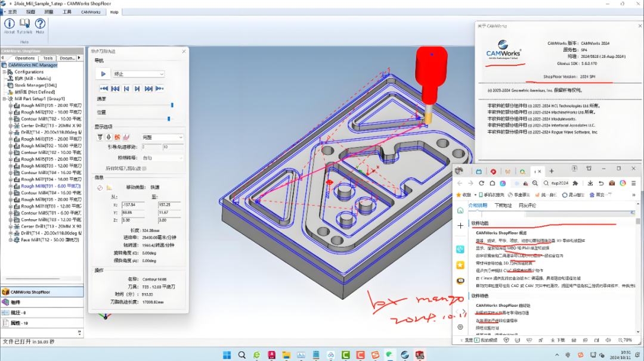Click the browser zoom 70% indicator
The width and height of the screenshot is (644, 361).
click(x=625, y=340)
